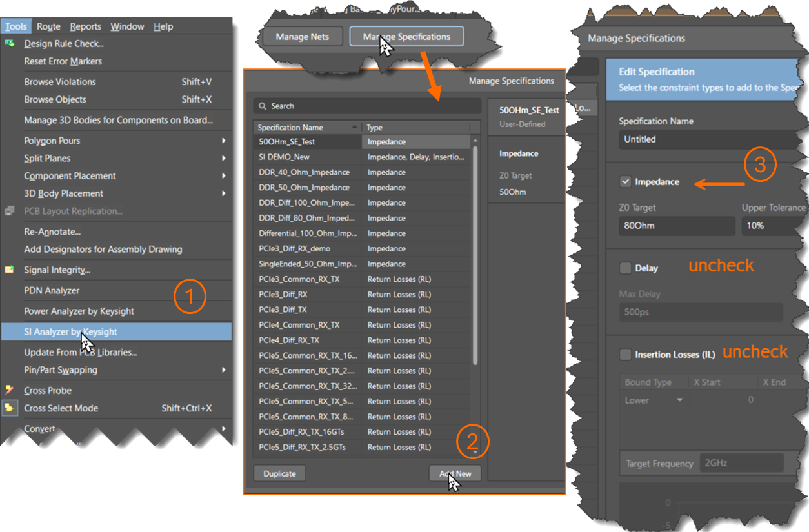Expand the Convert submenu

pyautogui.click(x=224, y=428)
